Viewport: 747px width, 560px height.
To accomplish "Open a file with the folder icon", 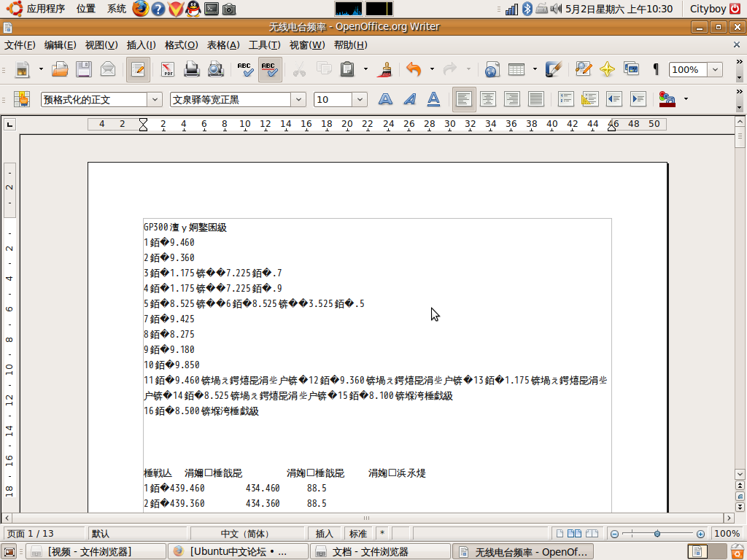I will (x=60, y=69).
